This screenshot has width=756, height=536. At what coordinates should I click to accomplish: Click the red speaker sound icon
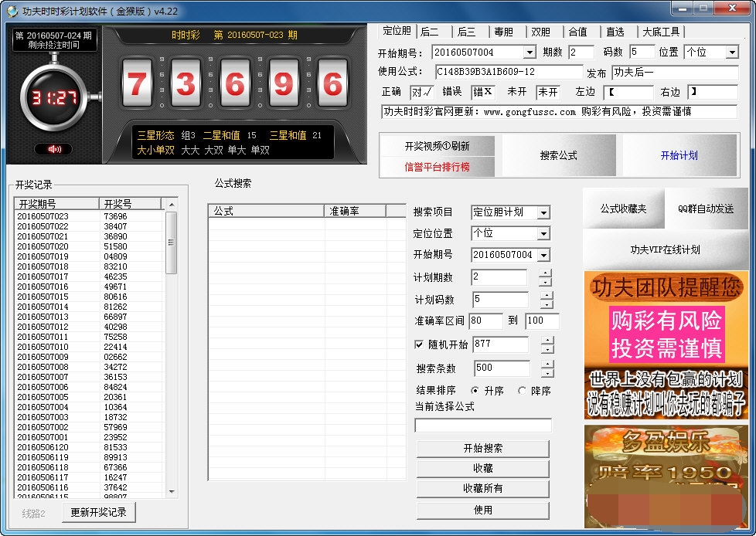53,149
